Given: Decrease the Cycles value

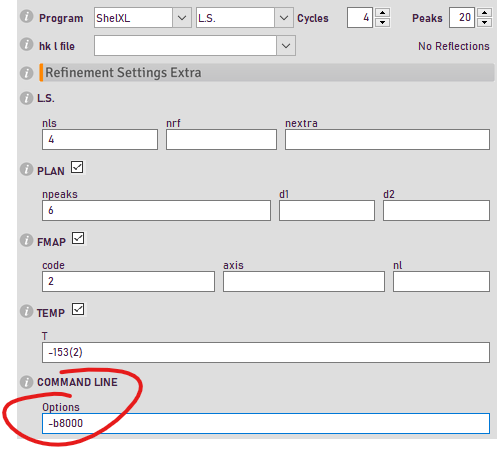Looking at the screenshot, I should pos(383,23).
